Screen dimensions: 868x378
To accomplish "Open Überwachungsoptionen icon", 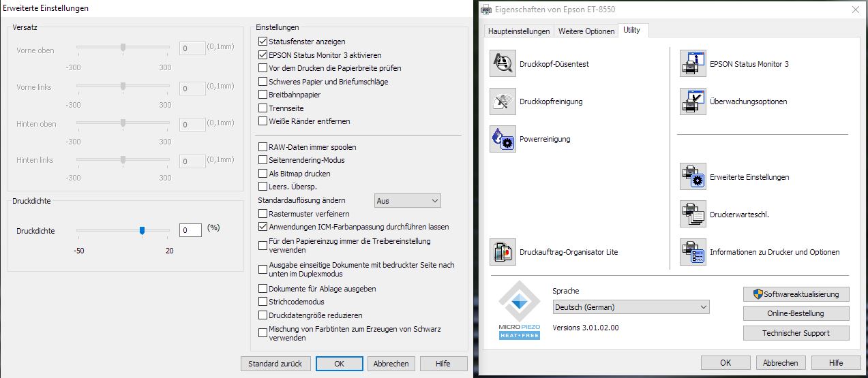I will tap(693, 101).
